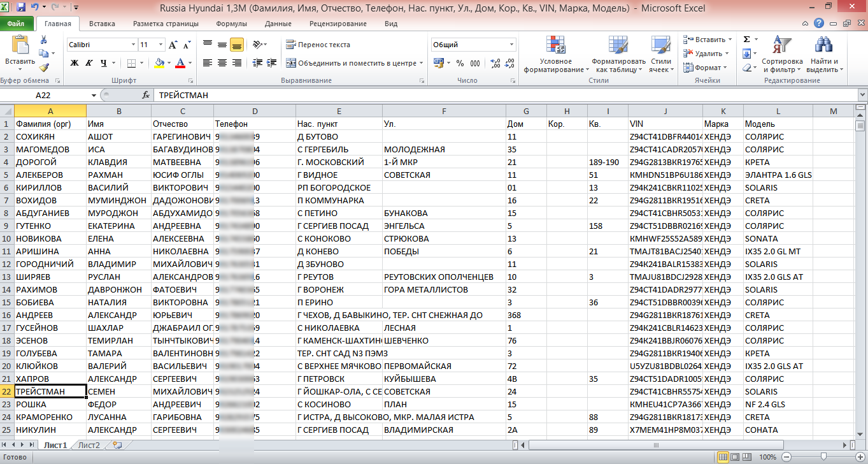Open Сортировка и фильтр menu
Image resolution: width=868 pixels, height=464 pixels.
tap(781, 55)
